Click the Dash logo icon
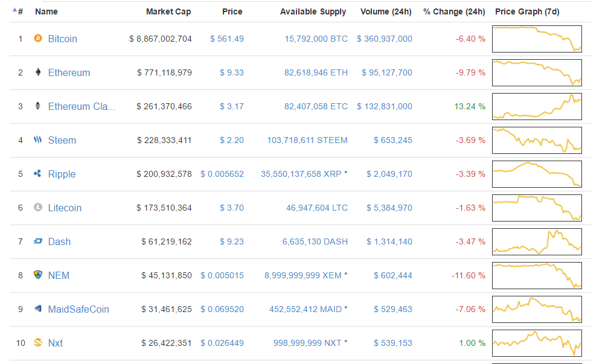611x364 pixels. [x=38, y=241]
